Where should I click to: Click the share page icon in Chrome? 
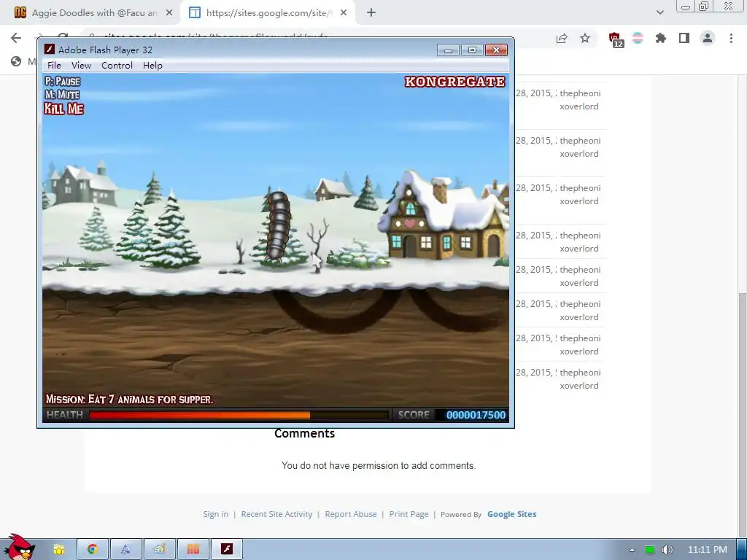pos(562,39)
